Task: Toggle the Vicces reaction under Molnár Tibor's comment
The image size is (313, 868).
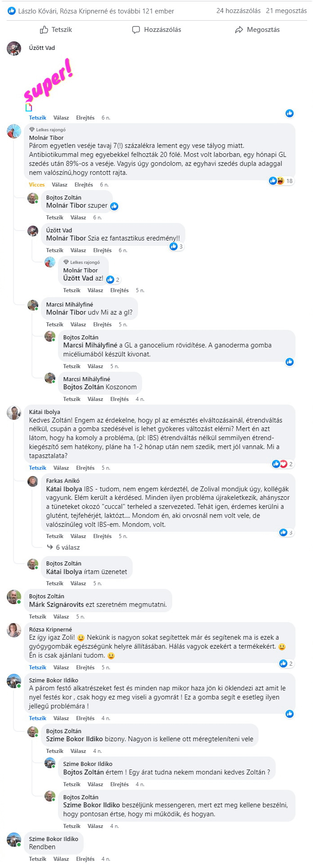Action: pos(37,185)
